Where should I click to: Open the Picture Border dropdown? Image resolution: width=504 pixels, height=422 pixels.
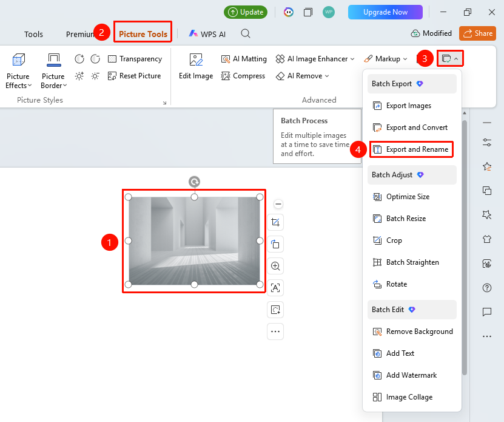pyautogui.click(x=54, y=71)
